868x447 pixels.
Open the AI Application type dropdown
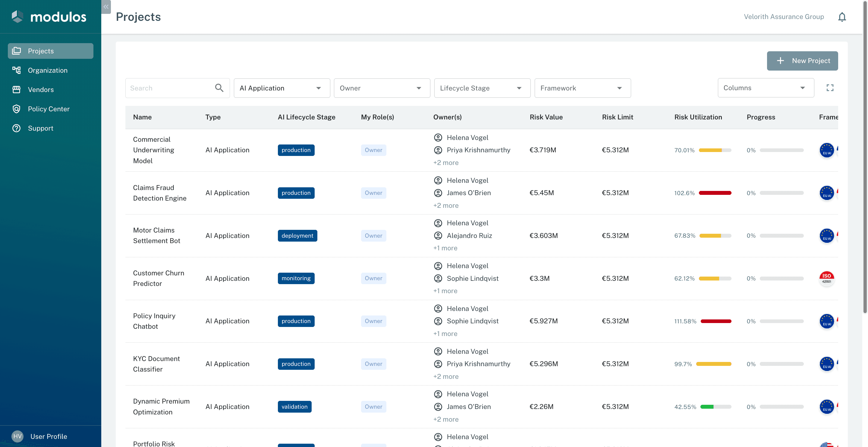click(282, 88)
